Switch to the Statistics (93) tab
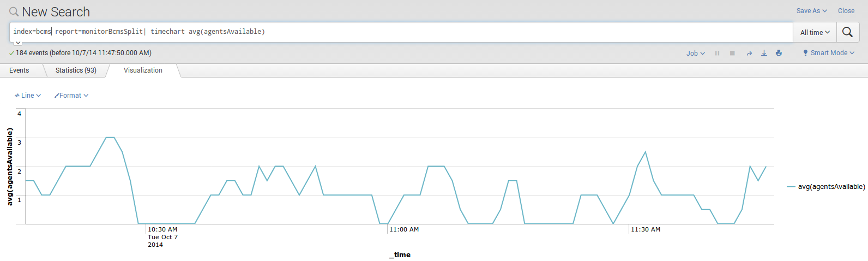Viewport: 868px width, 261px height. click(76, 70)
